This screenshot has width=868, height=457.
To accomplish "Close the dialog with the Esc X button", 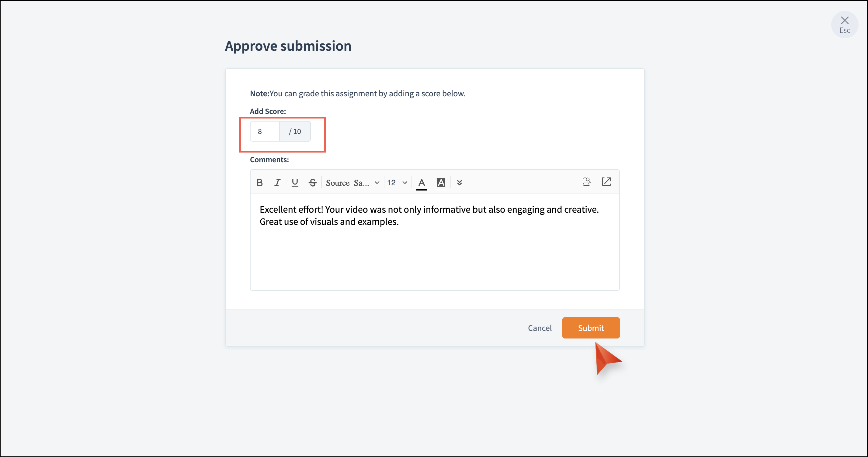I will click(844, 24).
